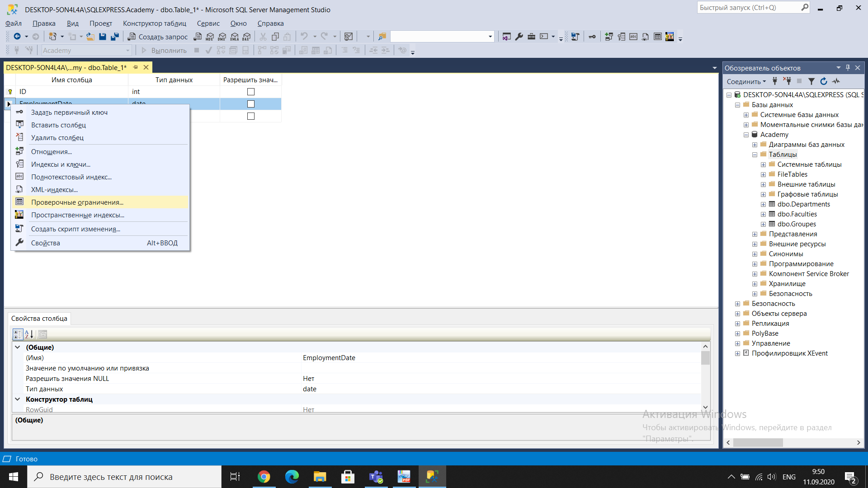Viewport: 868px width, 488px height.
Task: Click the toolbox icon in toolbar
Action: click(x=531, y=37)
